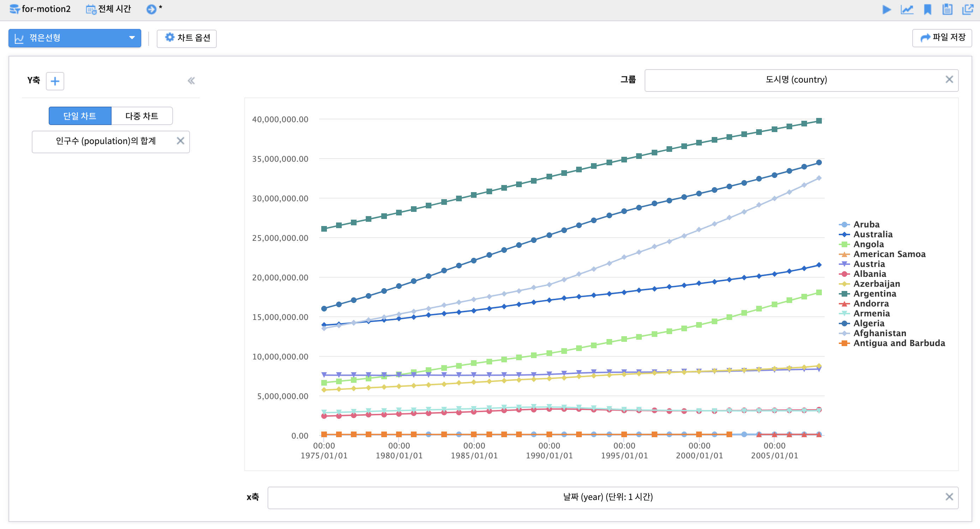The height and width of the screenshot is (529, 980).
Task: Click the 2005/01/01 X-axis label
Action: [x=775, y=456]
